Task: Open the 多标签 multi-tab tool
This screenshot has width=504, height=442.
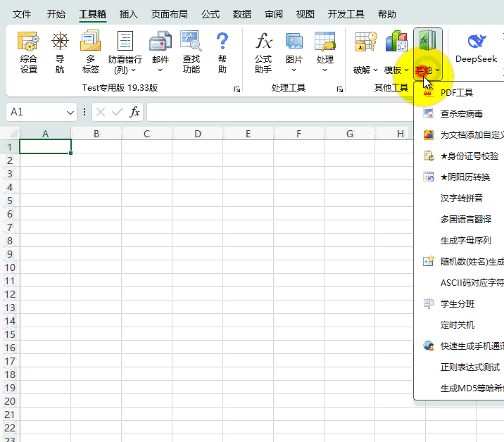Action: point(90,52)
